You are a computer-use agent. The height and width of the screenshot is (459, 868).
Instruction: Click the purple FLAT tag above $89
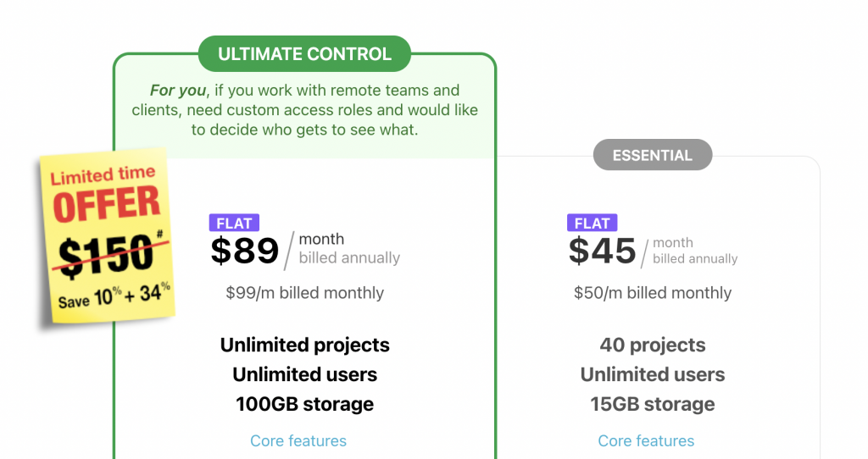point(234,223)
